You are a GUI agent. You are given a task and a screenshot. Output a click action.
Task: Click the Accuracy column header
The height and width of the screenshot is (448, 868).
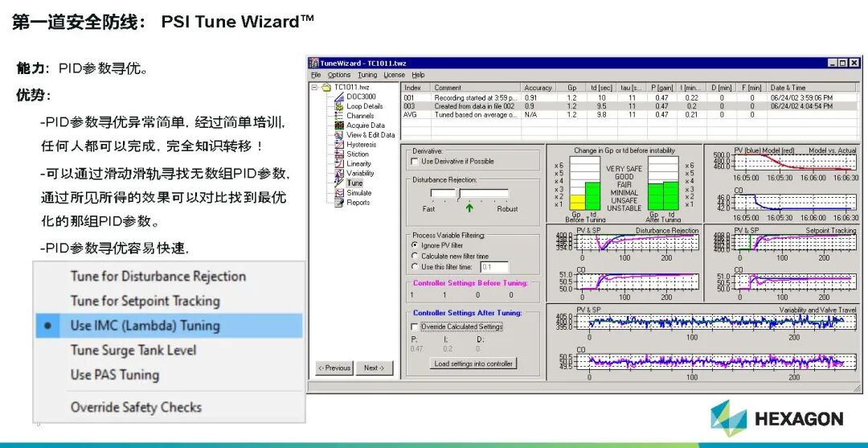coord(538,88)
